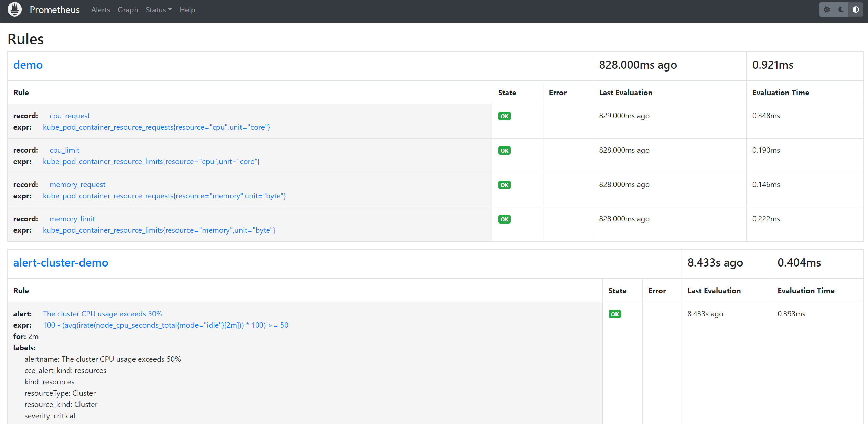
Task: Open the cpu_limit record link
Action: pyautogui.click(x=64, y=150)
